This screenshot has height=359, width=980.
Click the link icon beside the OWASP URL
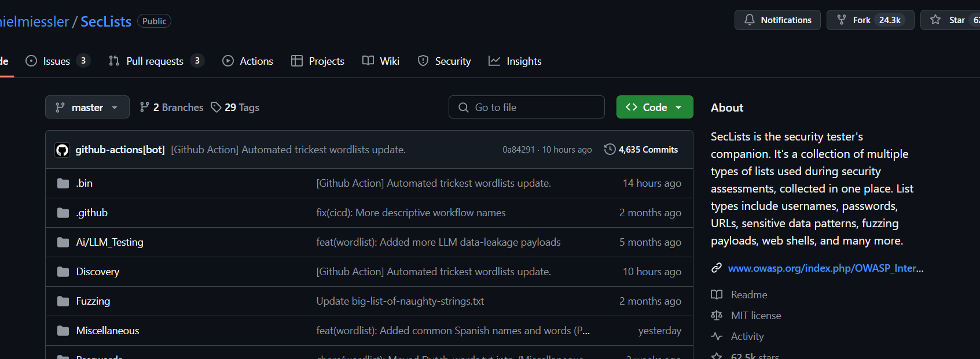click(x=717, y=268)
